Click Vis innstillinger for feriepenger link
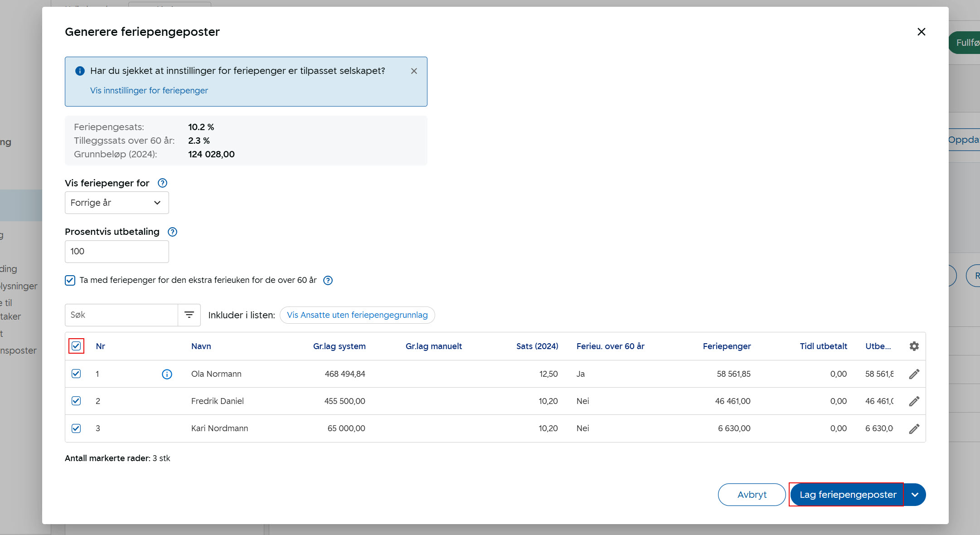This screenshot has height=535, width=980. coord(149,91)
